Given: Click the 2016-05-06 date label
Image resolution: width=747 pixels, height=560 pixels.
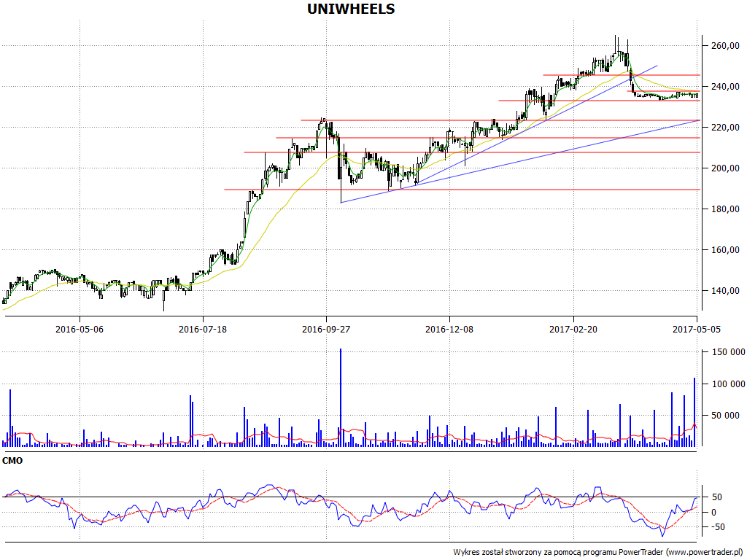Looking at the screenshot, I should point(80,329).
